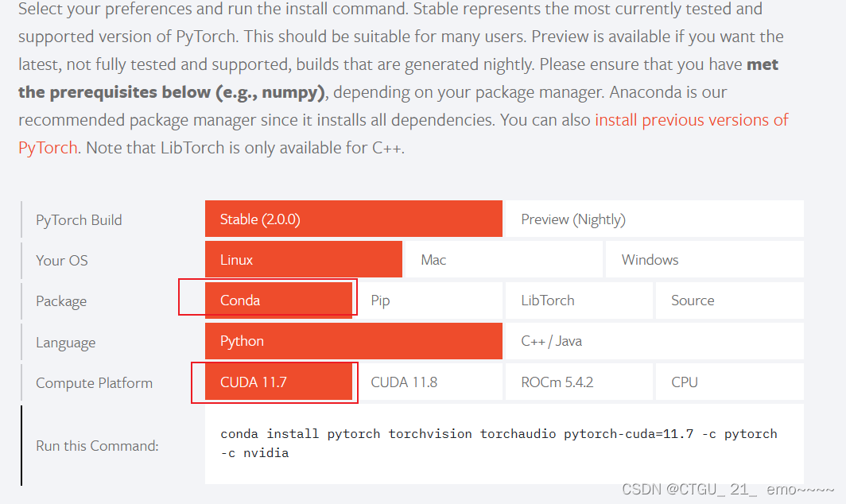This screenshot has width=846, height=504.
Task: Click the Compute Platform row label
Action: click(94, 382)
